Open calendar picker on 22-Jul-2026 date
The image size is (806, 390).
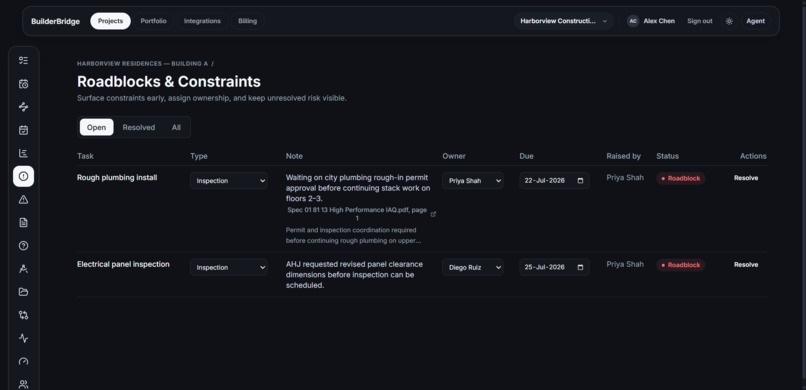(580, 181)
